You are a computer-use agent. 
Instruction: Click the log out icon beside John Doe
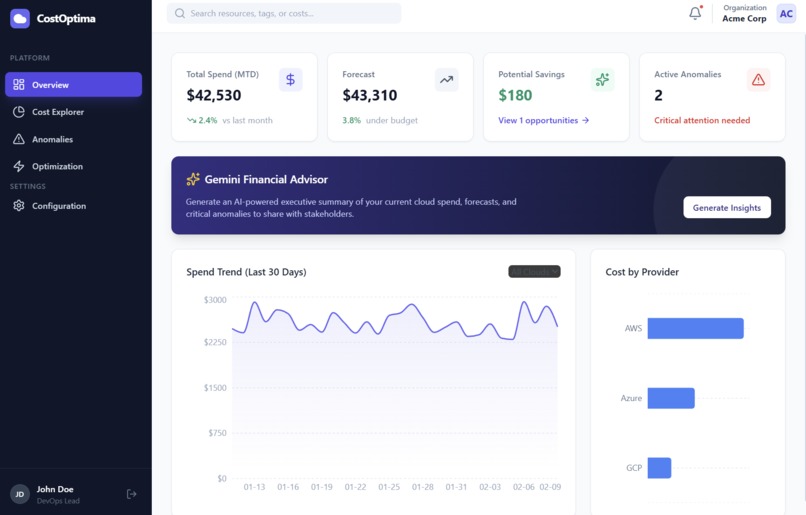click(132, 494)
